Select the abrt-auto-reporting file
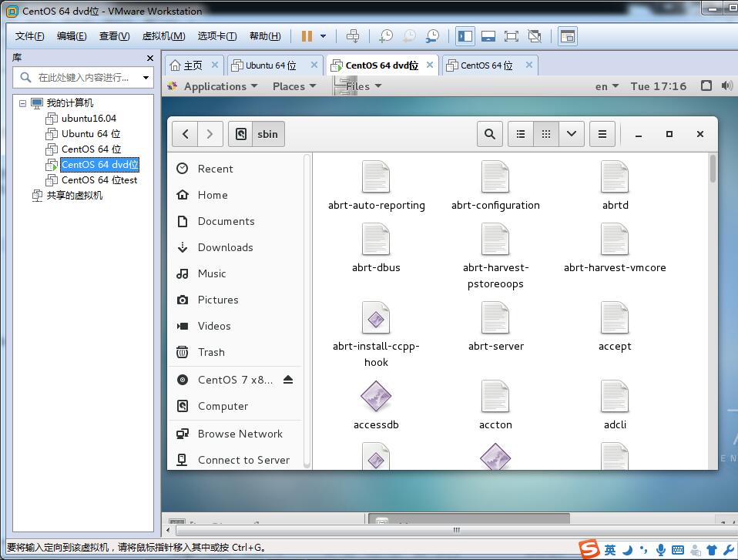Image resolution: width=738 pixels, height=560 pixels. [376, 186]
